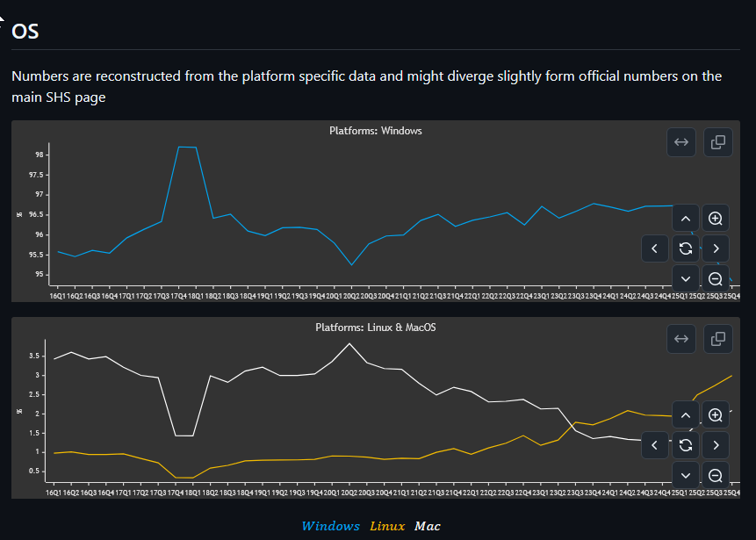Viewport: 756px width, 540px height.
Task: Reset the Linux & MacOS chart view
Action: click(x=686, y=444)
